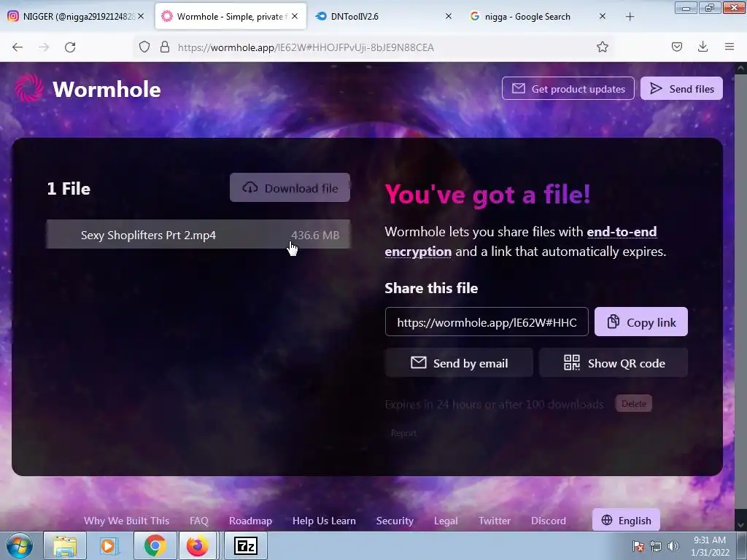
Task: Click the Wormhole brand name
Action: 107,90
